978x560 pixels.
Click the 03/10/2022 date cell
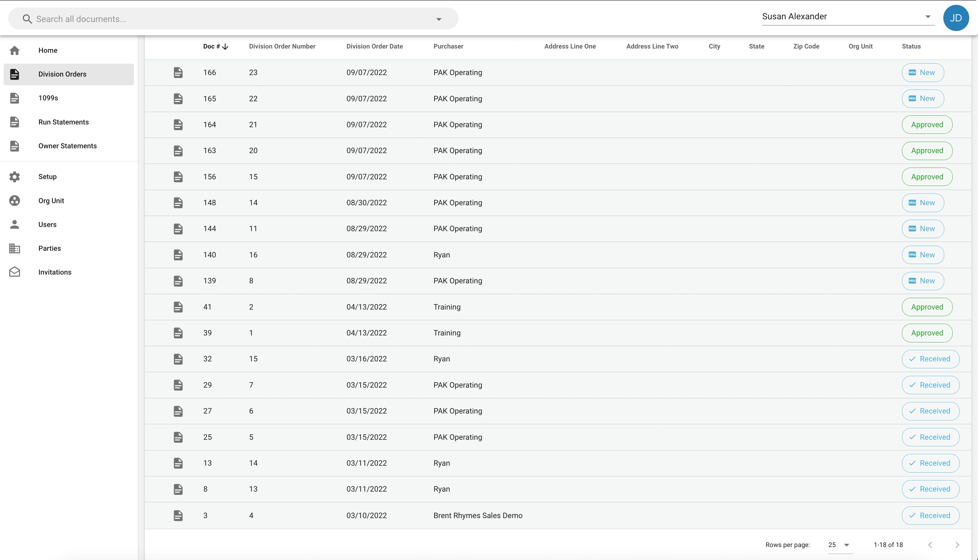(x=367, y=515)
